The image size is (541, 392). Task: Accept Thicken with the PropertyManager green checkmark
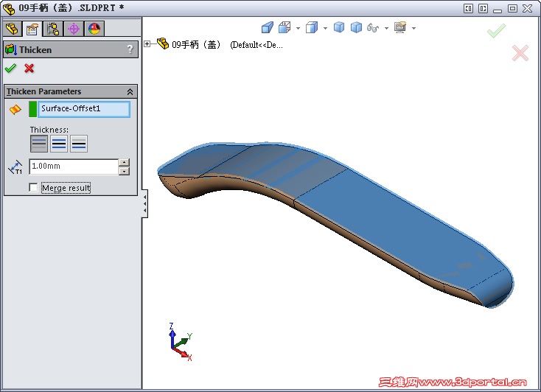pos(10,69)
